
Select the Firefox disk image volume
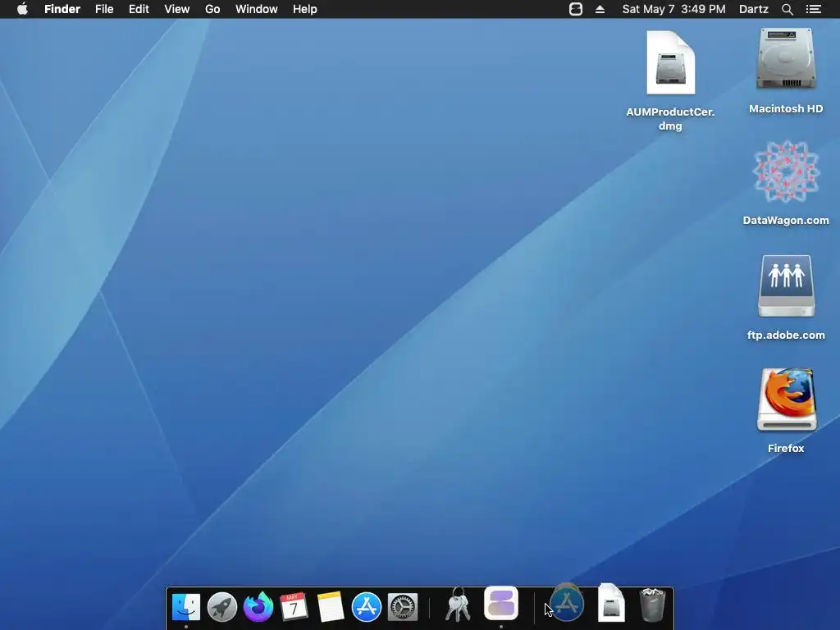coord(786,399)
